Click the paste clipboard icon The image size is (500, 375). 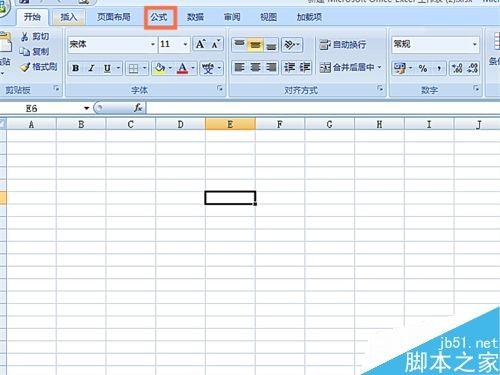click(5, 42)
